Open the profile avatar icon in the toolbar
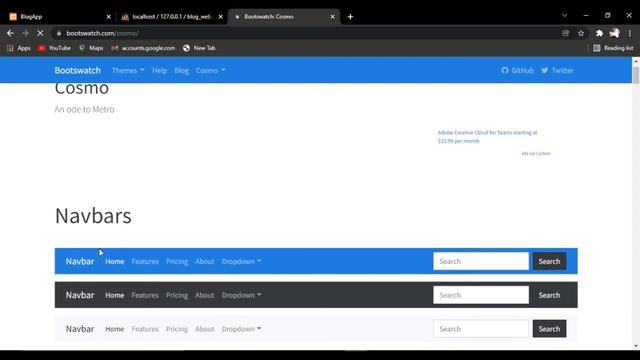 coord(614,33)
